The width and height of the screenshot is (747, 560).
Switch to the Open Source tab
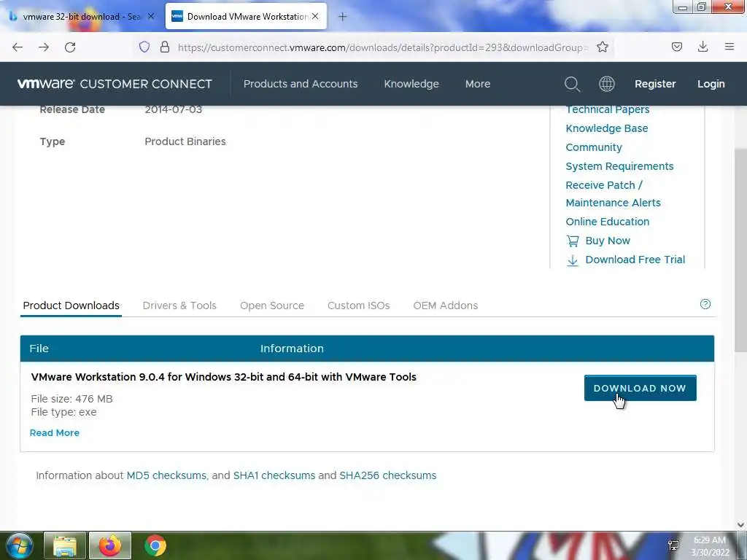[272, 306]
